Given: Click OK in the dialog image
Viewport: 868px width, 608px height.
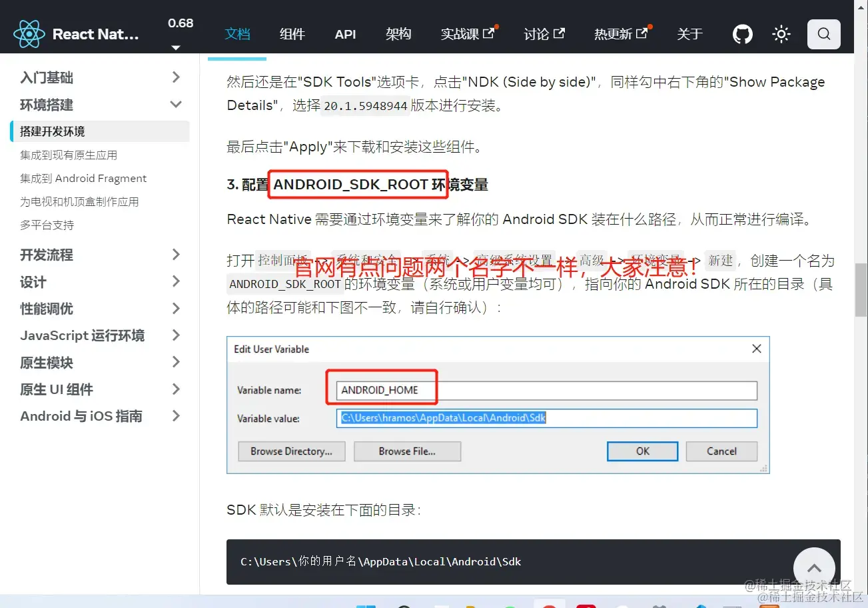Looking at the screenshot, I should click(x=642, y=451).
